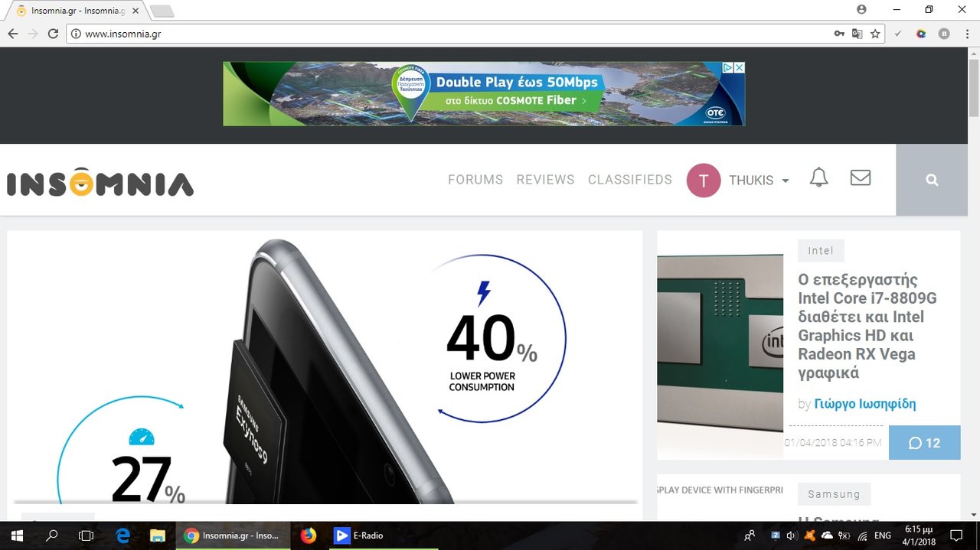This screenshot has height=550, width=980.
Task: Launch Firefox from taskbar
Action: pos(309,535)
